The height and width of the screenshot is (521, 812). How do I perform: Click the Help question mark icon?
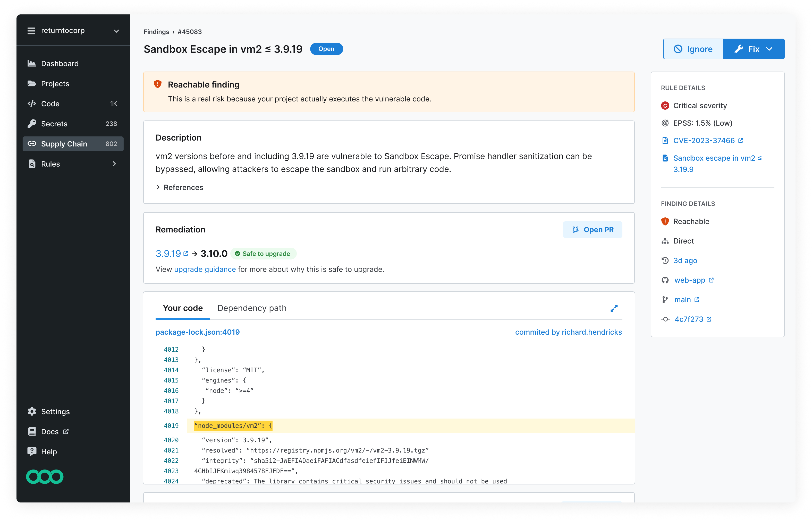pyautogui.click(x=32, y=451)
